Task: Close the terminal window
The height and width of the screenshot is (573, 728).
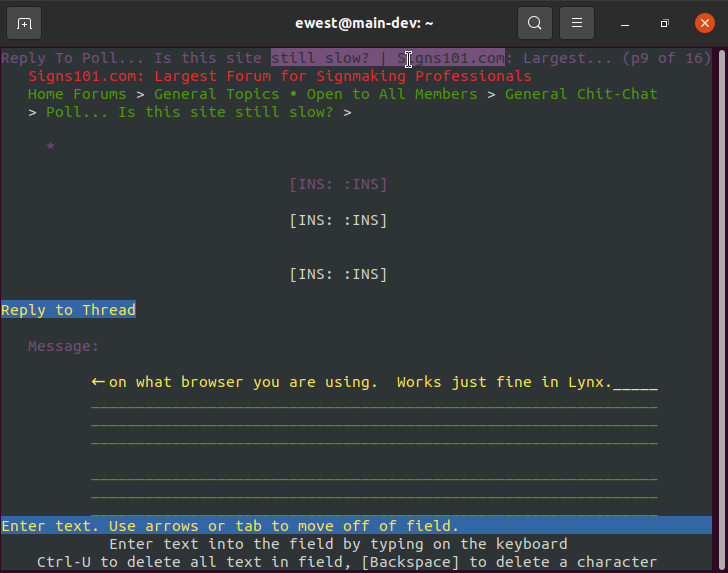Action: pyautogui.click(x=704, y=23)
